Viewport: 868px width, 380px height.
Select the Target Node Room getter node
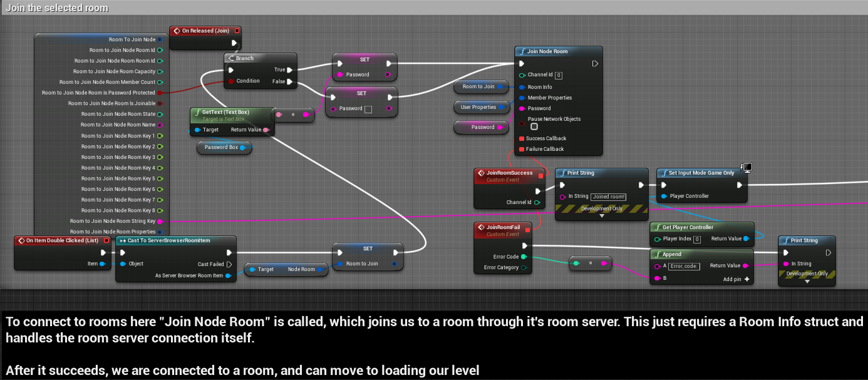286,269
